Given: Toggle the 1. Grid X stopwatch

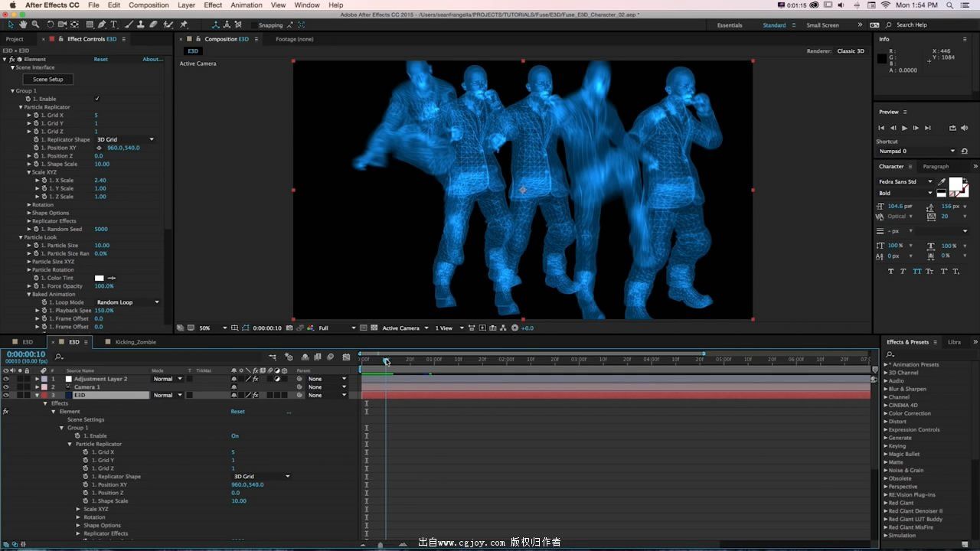Looking at the screenshot, I should [36, 116].
